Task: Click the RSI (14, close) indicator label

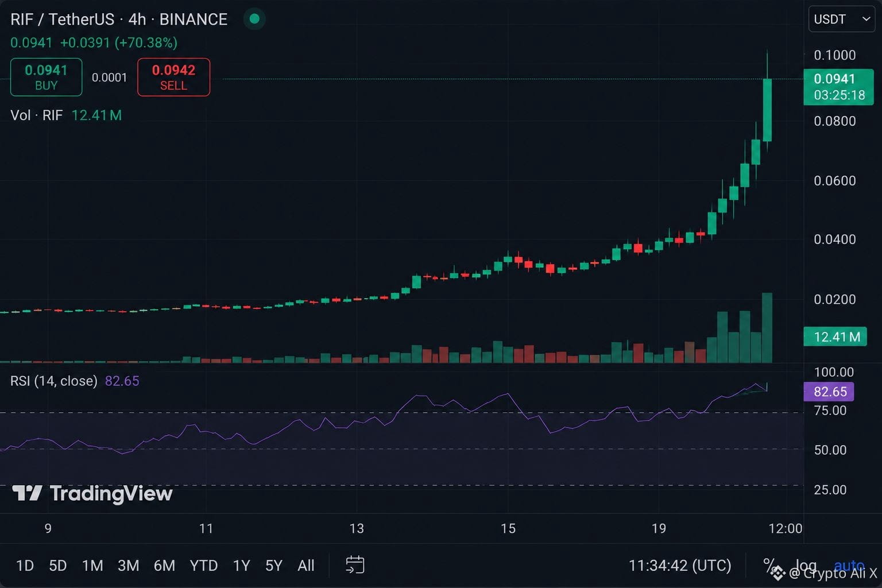Action: tap(54, 381)
